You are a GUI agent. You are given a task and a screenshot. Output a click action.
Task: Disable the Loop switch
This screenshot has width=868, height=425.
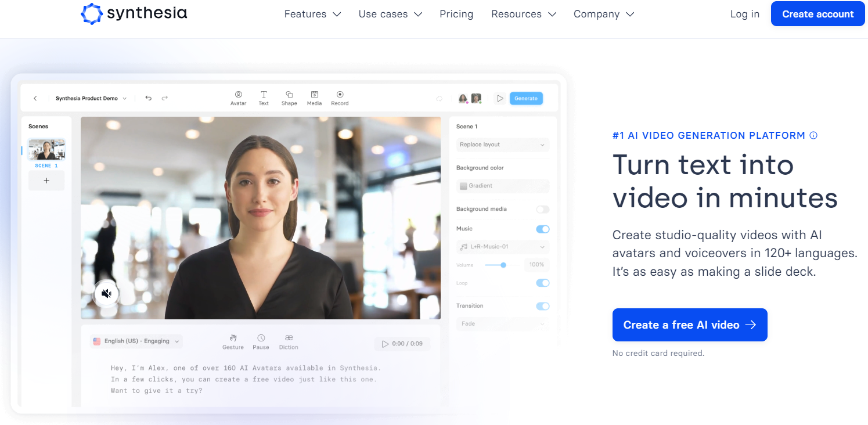(x=543, y=283)
